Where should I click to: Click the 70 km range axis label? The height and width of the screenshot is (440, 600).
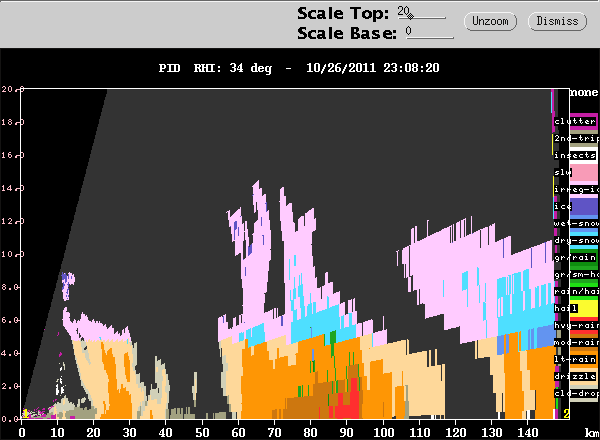pos(274,433)
